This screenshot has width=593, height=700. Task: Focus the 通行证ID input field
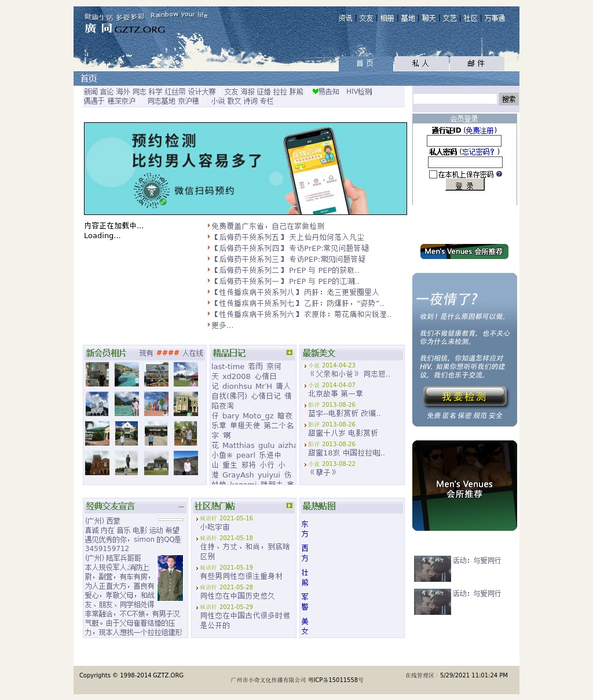tap(464, 141)
